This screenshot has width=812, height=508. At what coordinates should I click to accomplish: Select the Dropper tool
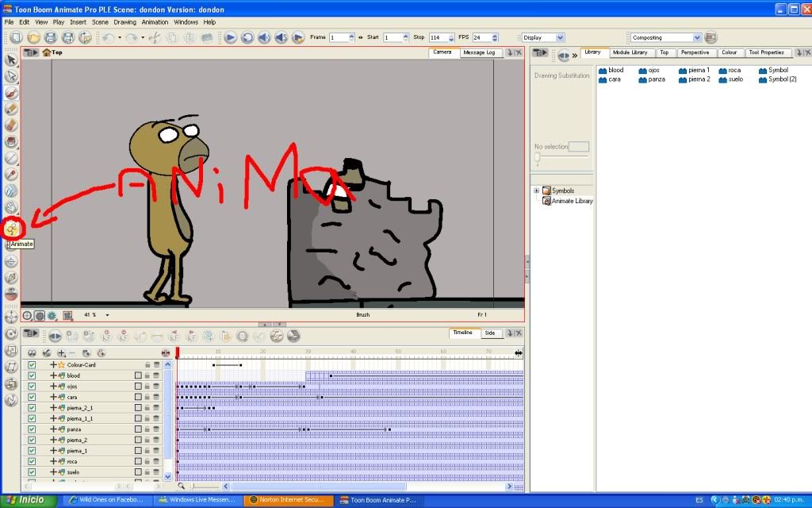pos(11,174)
